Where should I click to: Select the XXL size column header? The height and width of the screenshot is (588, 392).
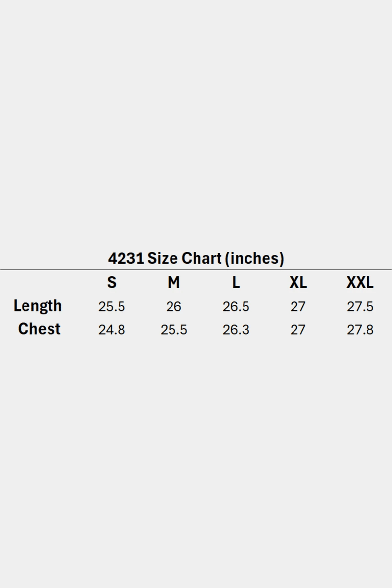pyautogui.click(x=360, y=283)
